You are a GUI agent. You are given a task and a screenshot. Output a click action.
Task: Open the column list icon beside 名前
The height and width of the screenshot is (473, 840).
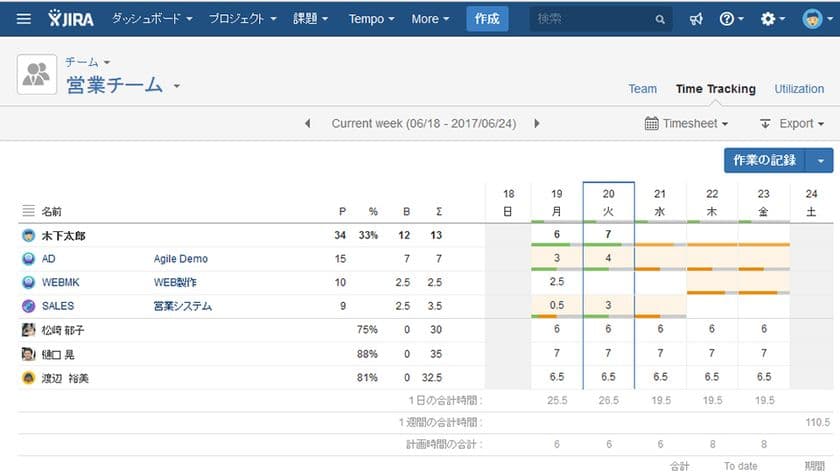point(28,212)
